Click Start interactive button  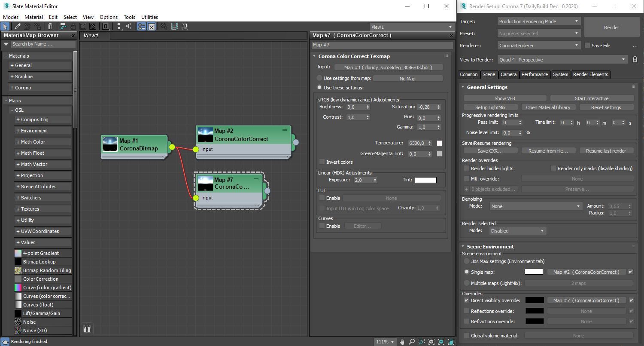coord(592,98)
